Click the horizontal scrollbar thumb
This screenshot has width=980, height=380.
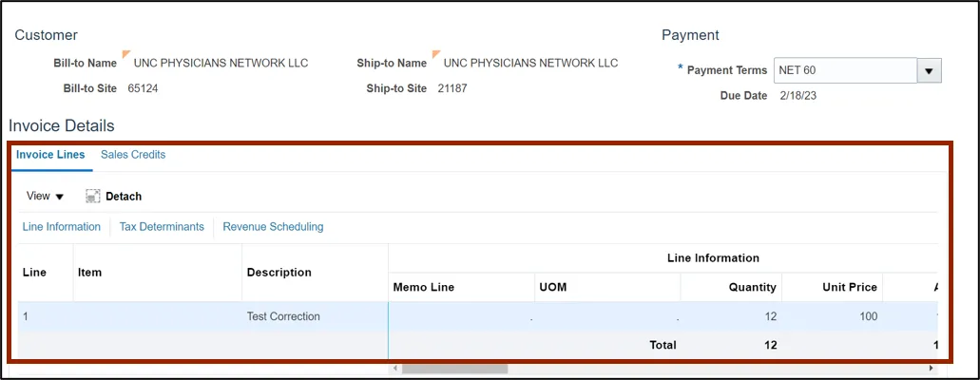click(454, 369)
